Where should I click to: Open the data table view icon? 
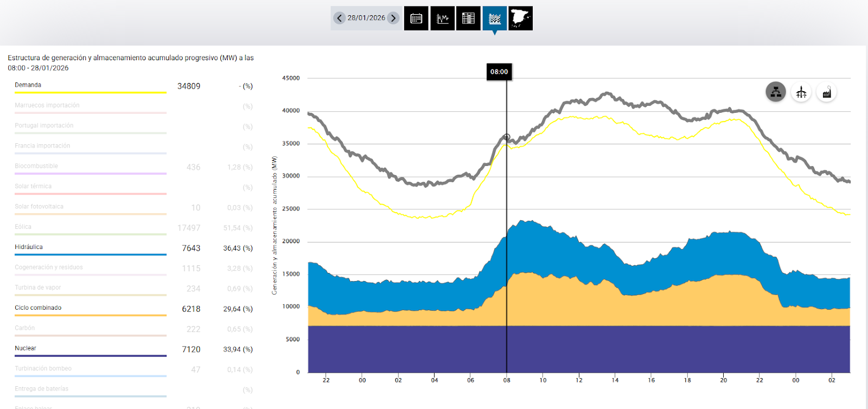[x=468, y=18]
